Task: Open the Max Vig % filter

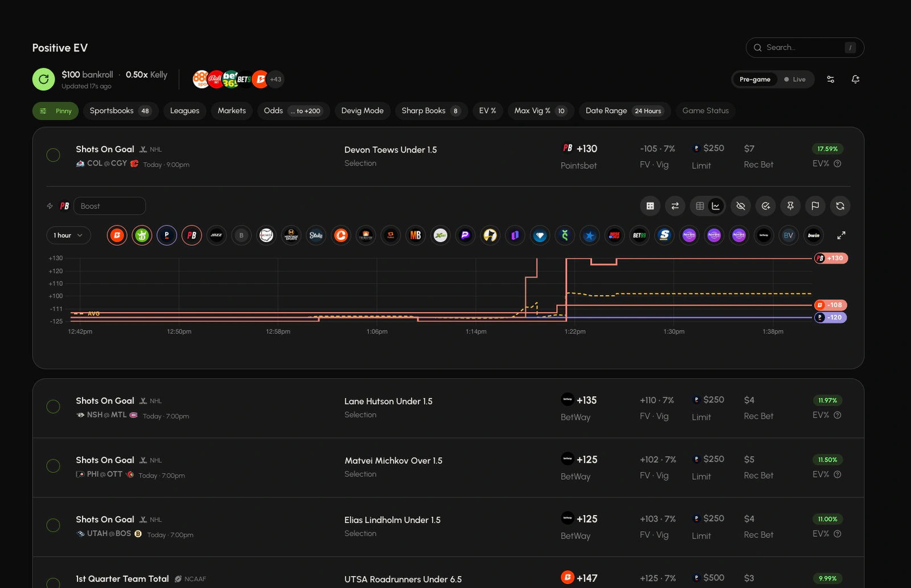Action: (540, 110)
